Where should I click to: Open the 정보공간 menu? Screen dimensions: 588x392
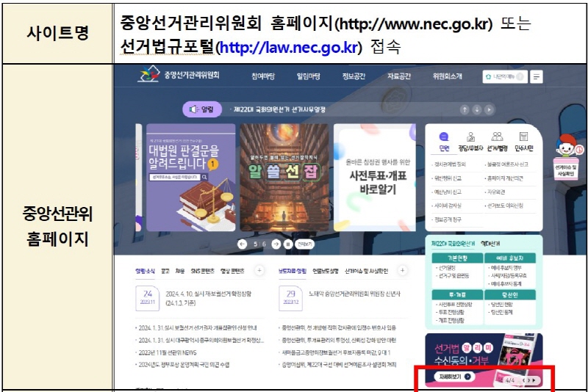pos(354,76)
